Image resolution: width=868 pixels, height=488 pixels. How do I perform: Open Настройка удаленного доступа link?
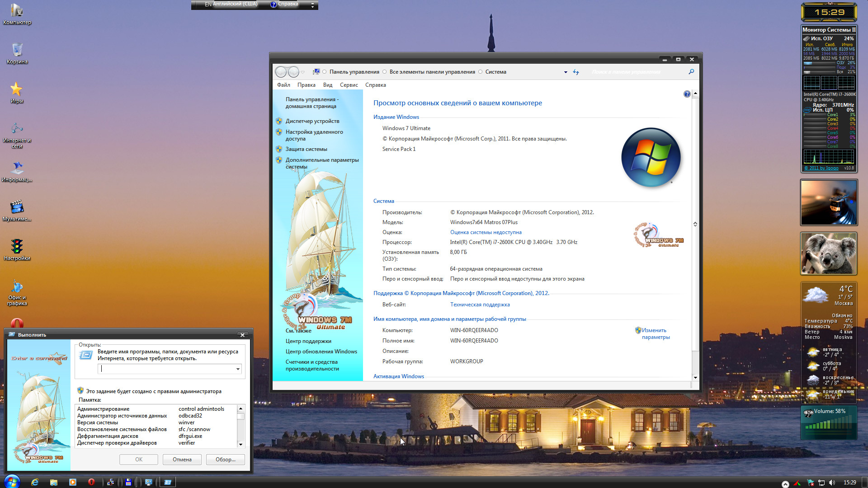314,135
